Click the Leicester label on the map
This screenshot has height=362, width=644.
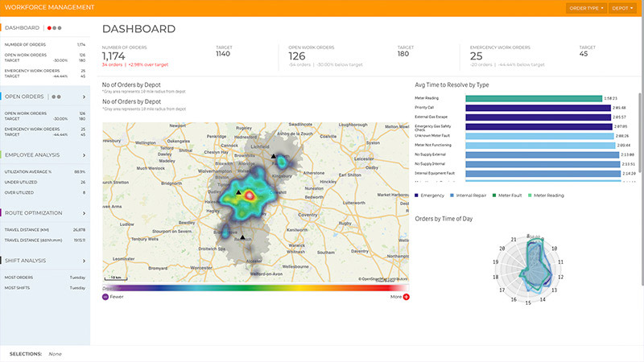pyautogui.click(x=364, y=158)
